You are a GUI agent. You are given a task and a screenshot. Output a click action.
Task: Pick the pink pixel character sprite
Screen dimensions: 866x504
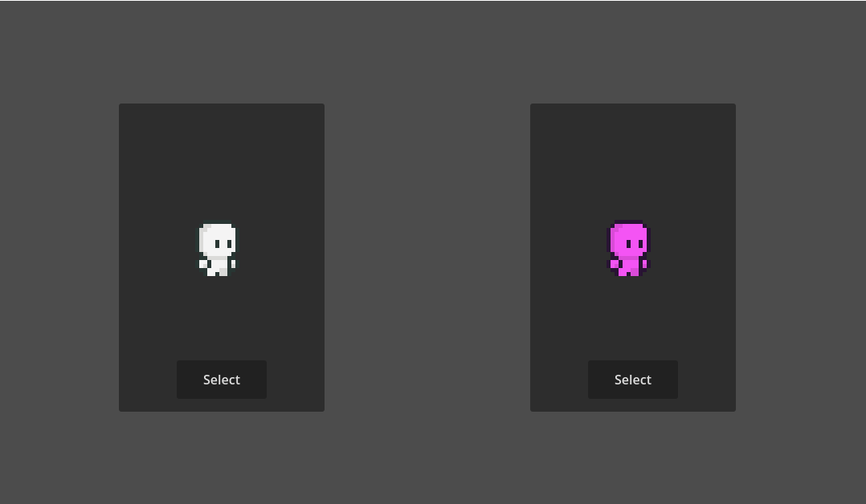coord(628,249)
